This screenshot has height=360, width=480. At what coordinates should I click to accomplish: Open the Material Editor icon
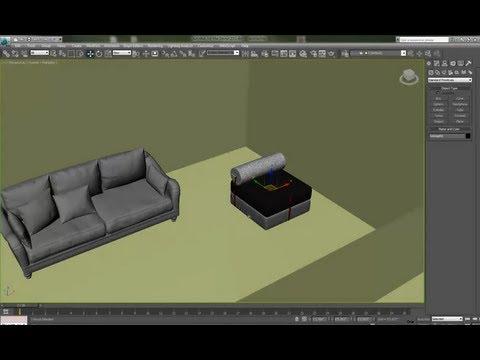pos(303,54)
